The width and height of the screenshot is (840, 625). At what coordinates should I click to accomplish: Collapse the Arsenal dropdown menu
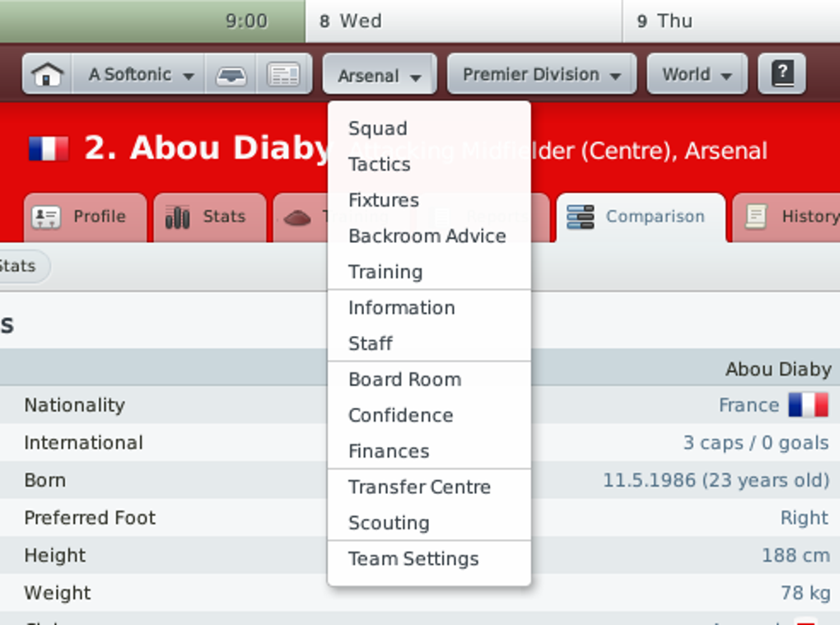pos(380,76)
